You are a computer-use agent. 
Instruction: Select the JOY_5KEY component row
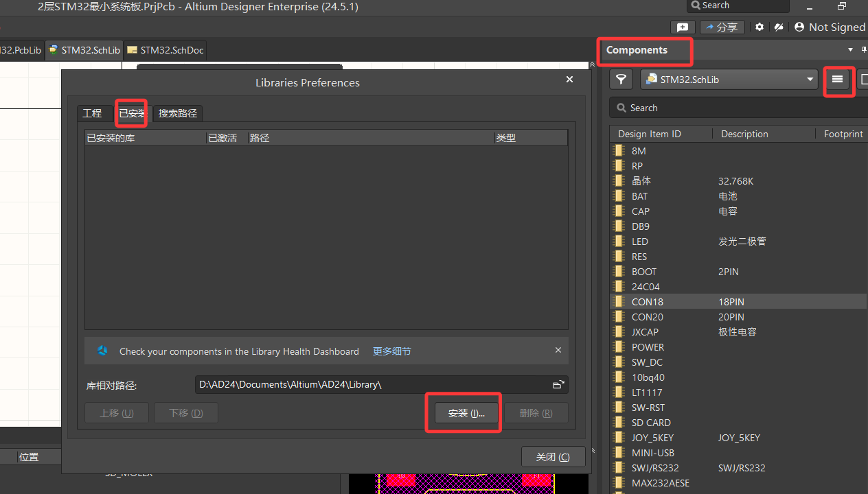[x=739, y=438]
